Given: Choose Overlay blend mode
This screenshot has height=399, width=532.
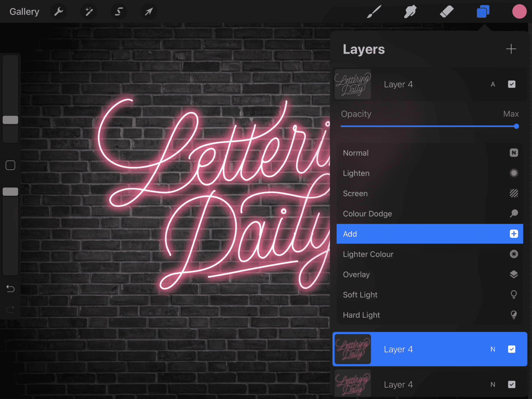Looking at the screenshot, I should [430, 274].
